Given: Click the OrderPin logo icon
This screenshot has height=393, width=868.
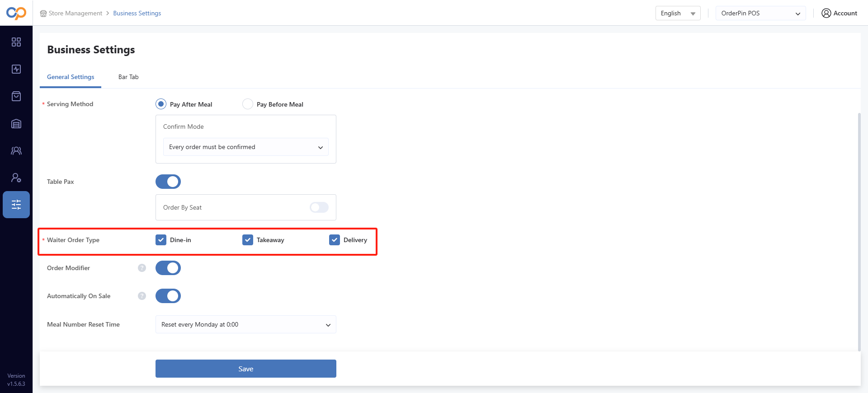Looking at the screenshot, I should pos(16,13).
